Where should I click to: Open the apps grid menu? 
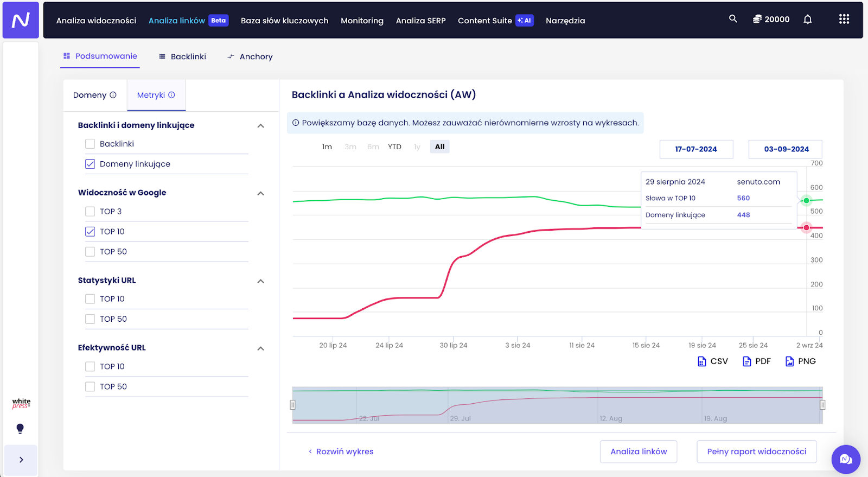point(844,20)
